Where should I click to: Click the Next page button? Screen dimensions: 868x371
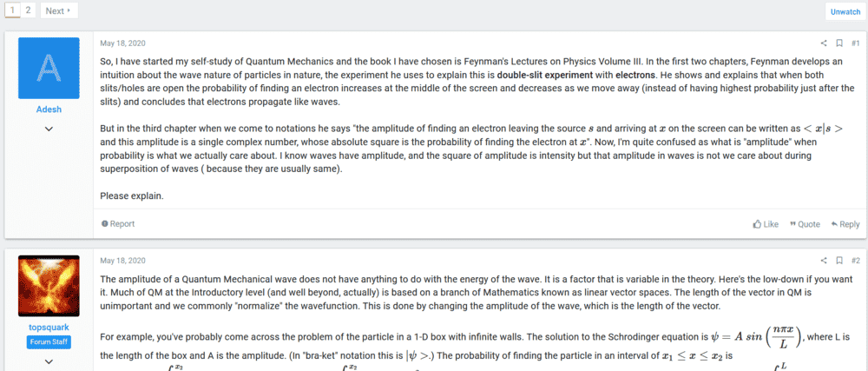point(58,10)
